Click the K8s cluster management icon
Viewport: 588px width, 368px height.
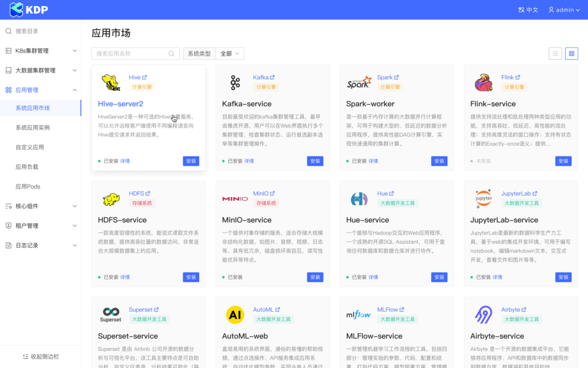[x=8, y=51]
